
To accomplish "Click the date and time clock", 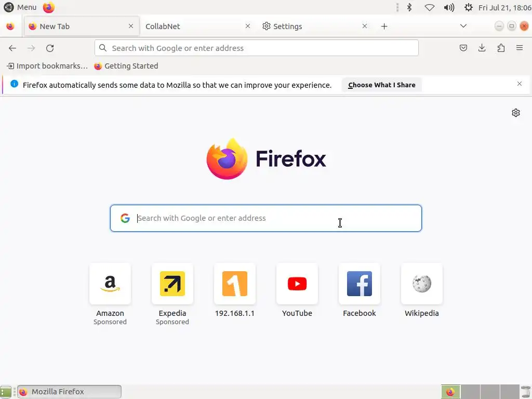I will (504, 7).
